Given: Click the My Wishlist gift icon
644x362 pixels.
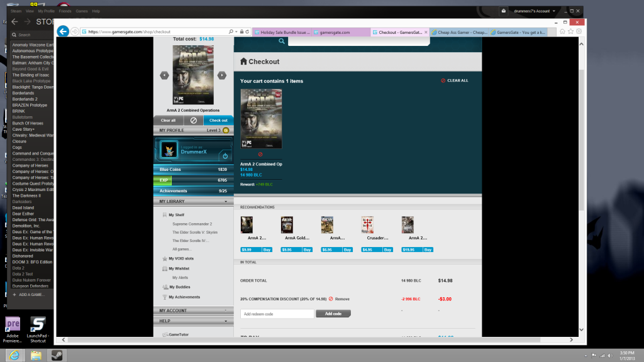Looking at the screenshot, I should [x=165, y=268].
